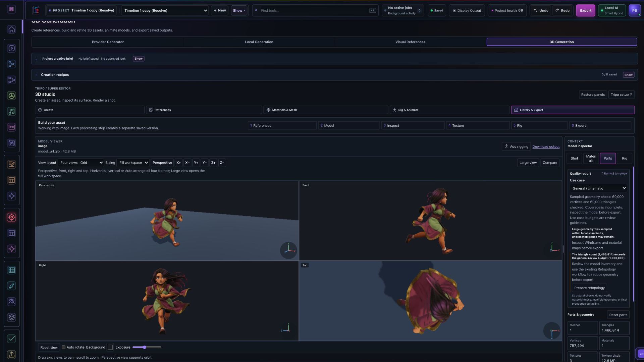This screenshot has height=362, width=644.
Task: Open the app grid menu icon at top-left
Action: (11, 9)
